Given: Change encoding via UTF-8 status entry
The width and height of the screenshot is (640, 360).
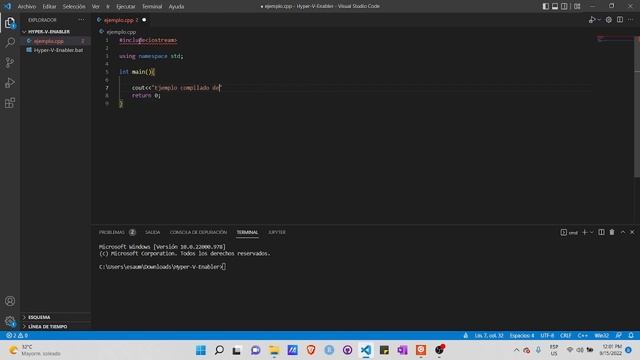Looking at the screenshot, I should click(x=547, y=336).
